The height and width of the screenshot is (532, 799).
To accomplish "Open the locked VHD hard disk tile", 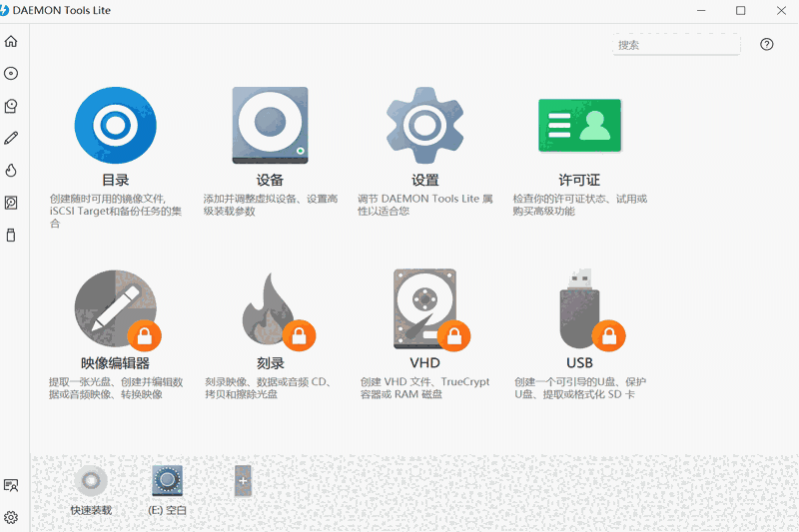I will pyautogui.click(x=430, y=309).
